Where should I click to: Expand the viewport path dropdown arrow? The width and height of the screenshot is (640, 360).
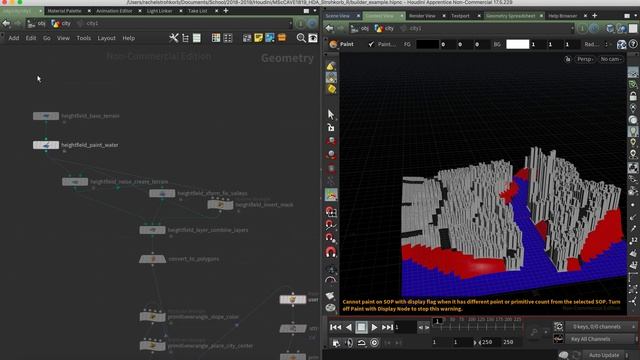point(572,28)
